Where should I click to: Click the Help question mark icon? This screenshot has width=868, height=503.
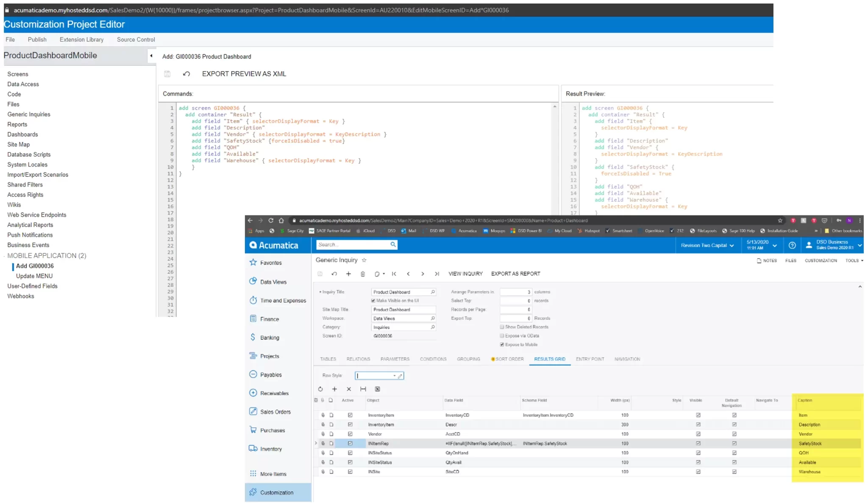(x=792, y=246)
